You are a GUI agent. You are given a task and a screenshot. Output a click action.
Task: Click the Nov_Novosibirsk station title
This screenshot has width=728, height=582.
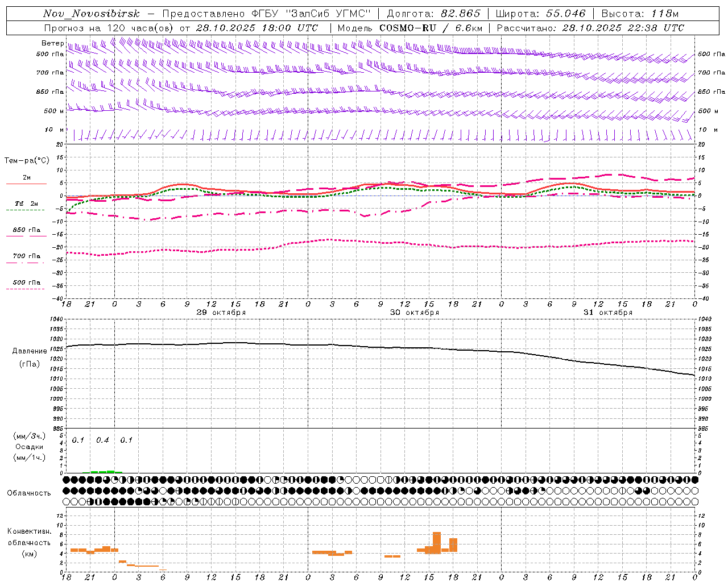(x=91, y=14)
